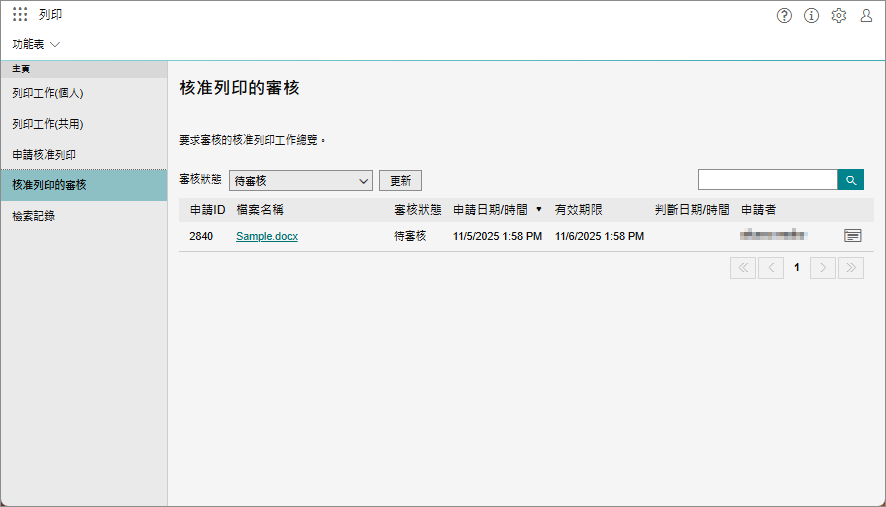Click the user account icon
The height and width of the screenshot is (507, 886).
tap(866, 15)
